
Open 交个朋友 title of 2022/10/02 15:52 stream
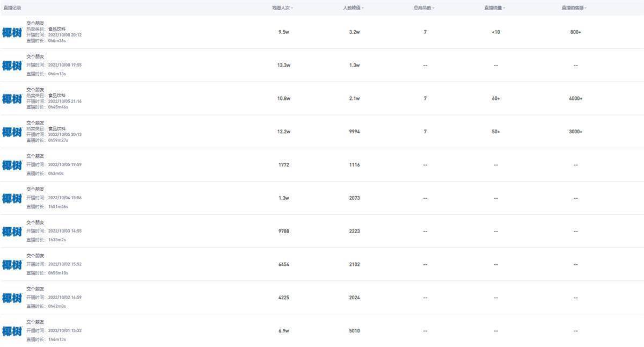(x=35, y=256)
